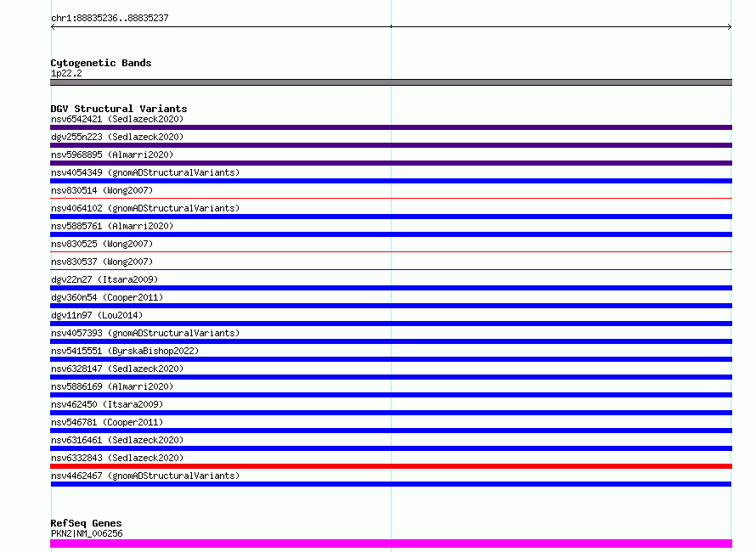Click the blue bar under nsv6316461
This screenshot has height=552, width=756.
391,448
